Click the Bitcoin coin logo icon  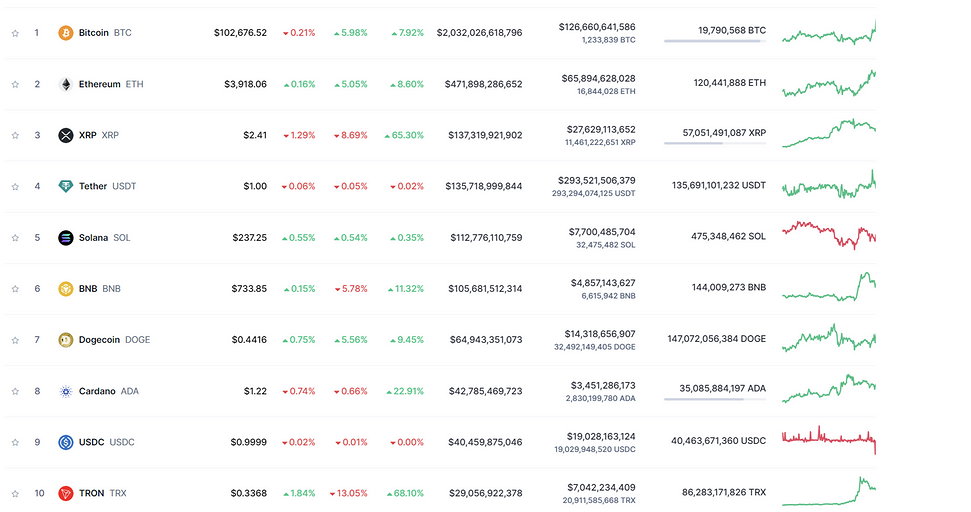66,33
